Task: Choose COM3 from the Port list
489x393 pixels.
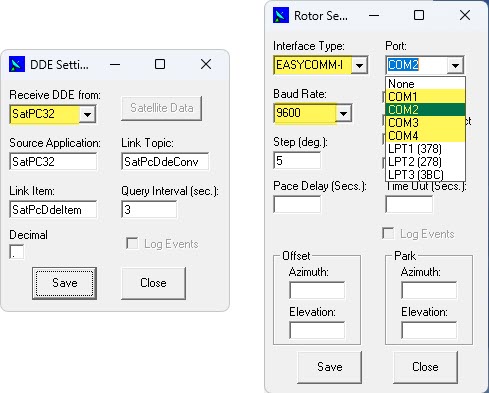Action: click(x=425, y=123)
